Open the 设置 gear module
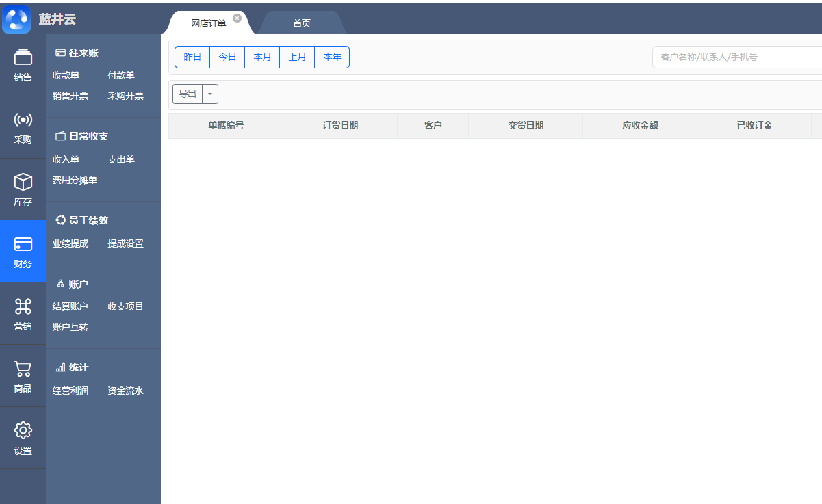This screenshot has height=504, width=822. coord(23,438)
